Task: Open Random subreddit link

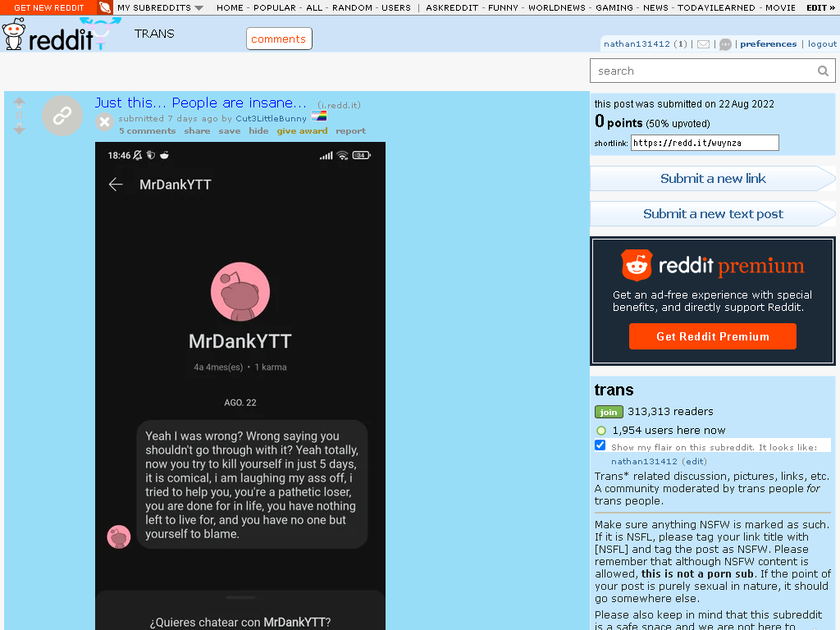Action: click(352, 8)
